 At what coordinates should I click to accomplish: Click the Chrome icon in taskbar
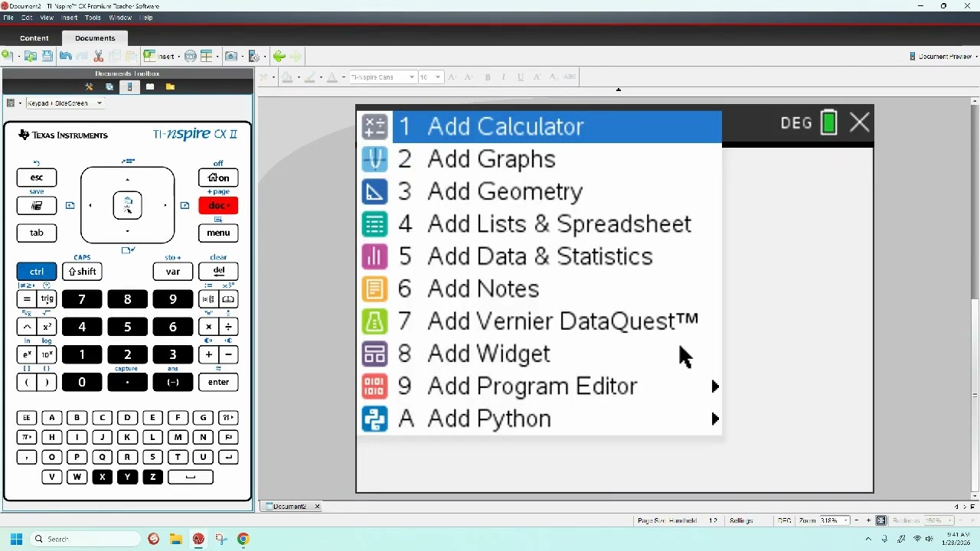pos(243,539)
